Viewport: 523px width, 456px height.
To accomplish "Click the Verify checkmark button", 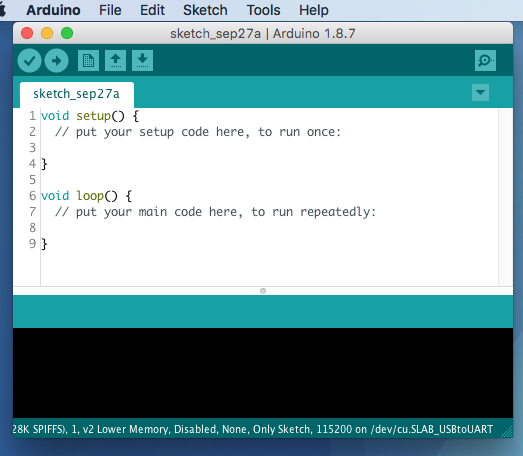I will pyautogui.click(x=29, y=61).
